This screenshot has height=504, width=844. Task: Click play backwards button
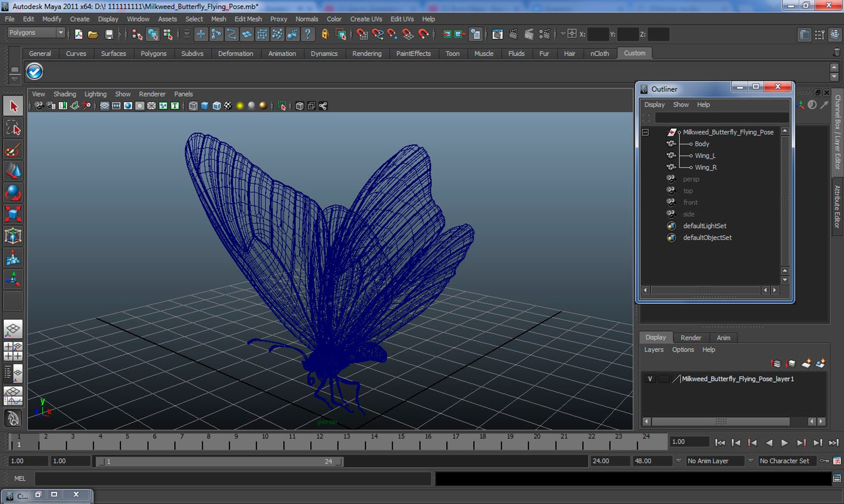tap(769, 443)
